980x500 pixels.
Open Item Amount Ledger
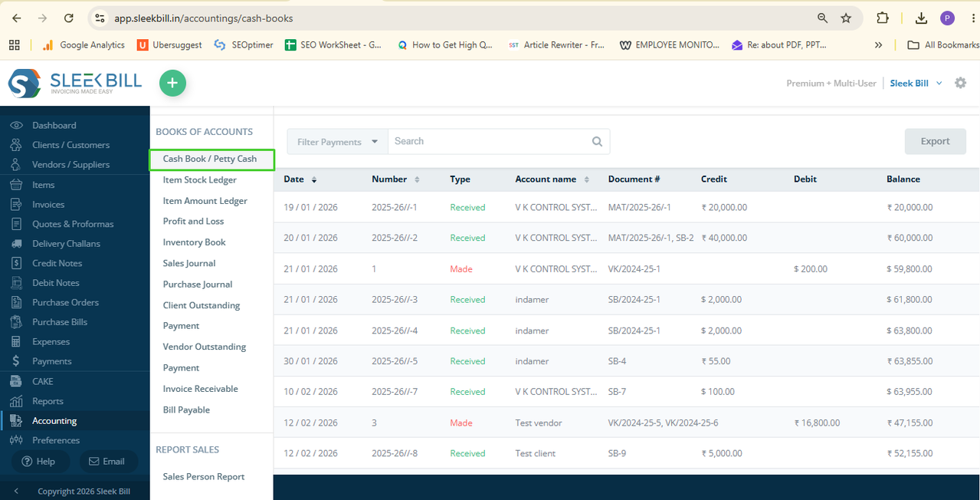205,201
